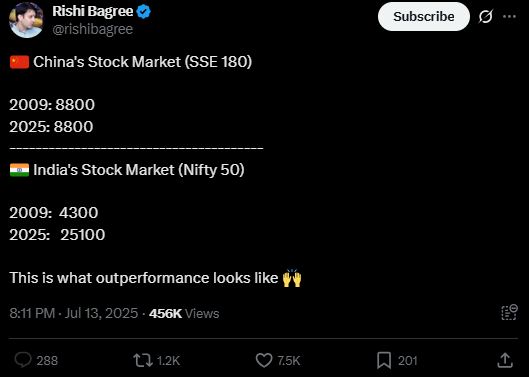
Task: Click the repost arrows icon
Action: (x=143, y=360)
